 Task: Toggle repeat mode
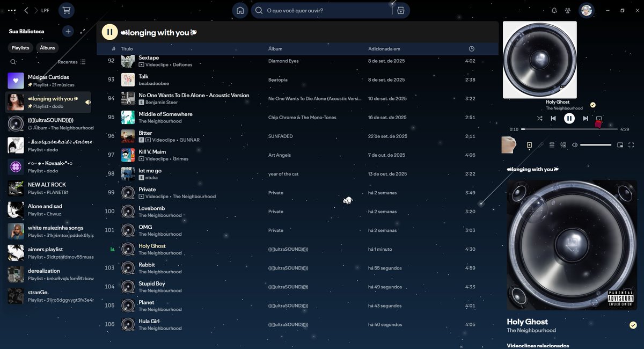pos(599,118)
